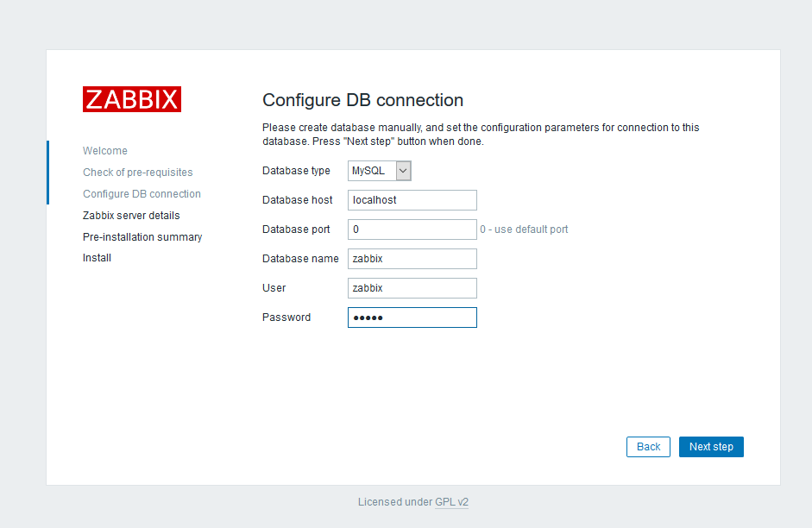The height and width of the screenshot is (528, 812).
Task: Open the Database type MySQL dropdown
Action: point(380,171)
